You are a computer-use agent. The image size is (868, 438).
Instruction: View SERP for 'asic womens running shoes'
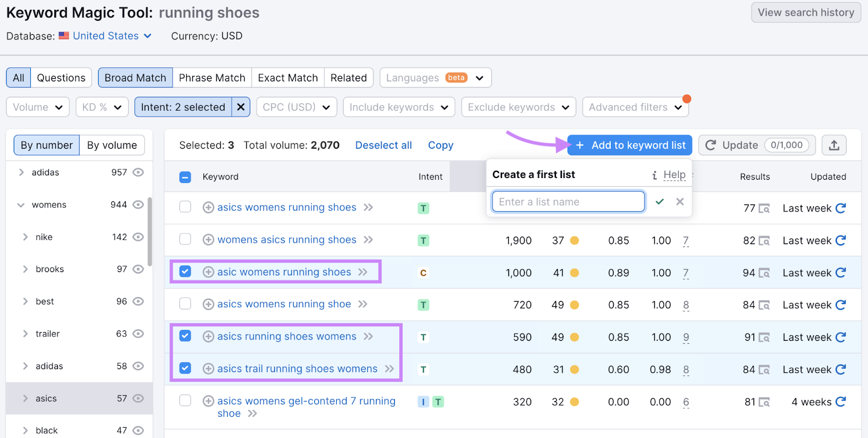764,273
